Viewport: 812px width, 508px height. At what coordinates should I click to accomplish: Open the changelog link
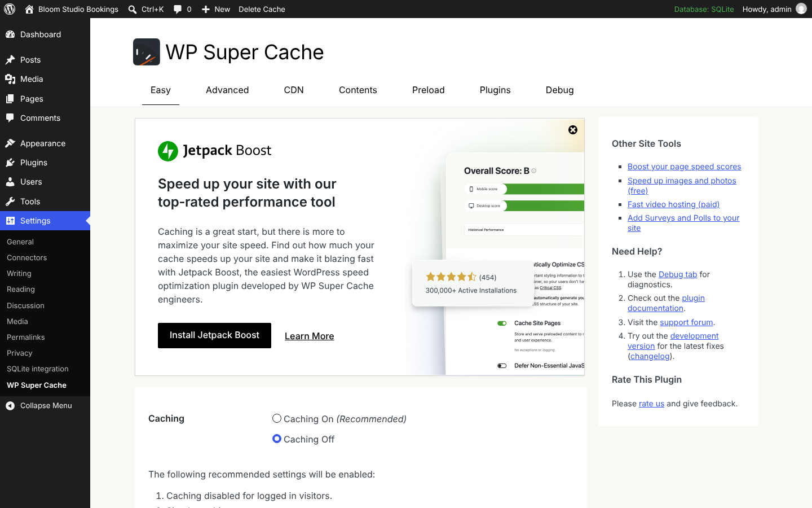[x=650, y=356]
